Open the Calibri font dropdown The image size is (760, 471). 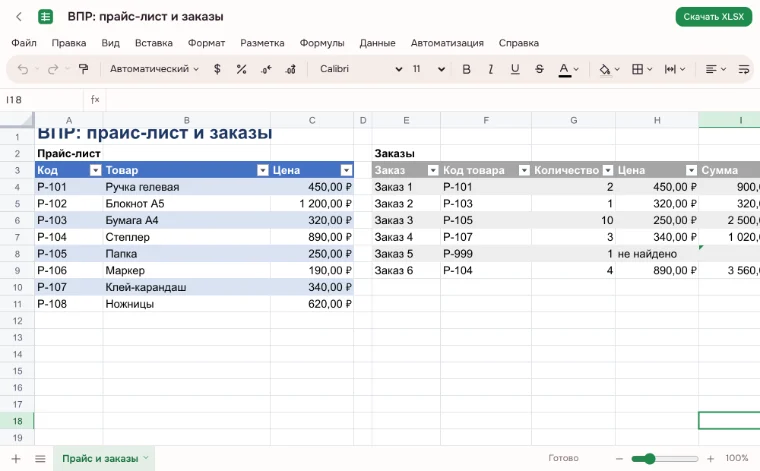coord(361,69)
